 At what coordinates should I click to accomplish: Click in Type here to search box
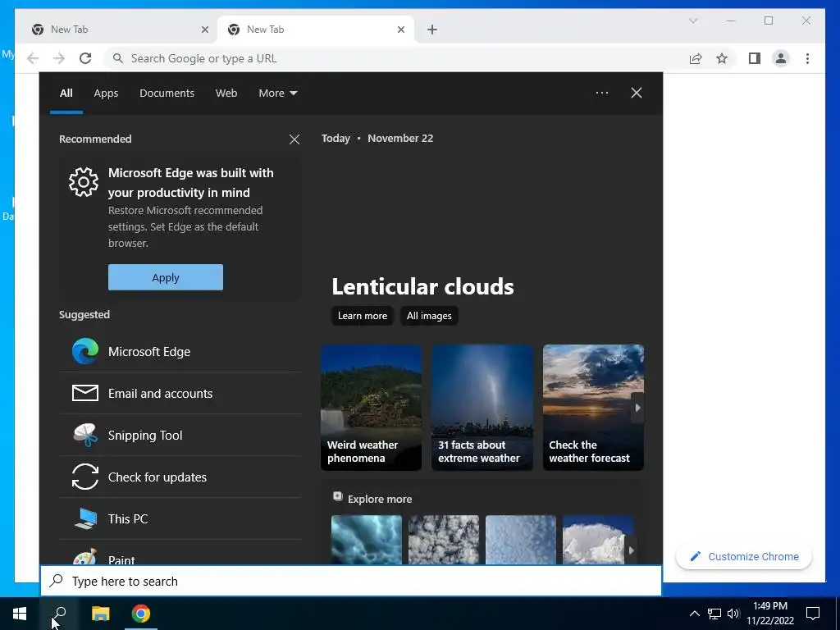click(351, 581)
